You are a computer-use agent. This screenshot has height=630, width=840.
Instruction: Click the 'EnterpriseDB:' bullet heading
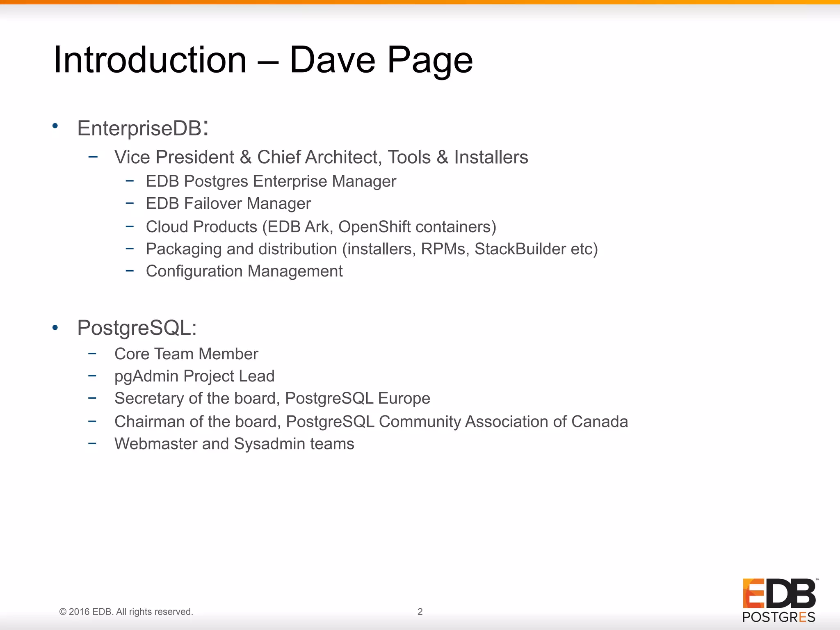pyautogui.click(x=143, y=128)
